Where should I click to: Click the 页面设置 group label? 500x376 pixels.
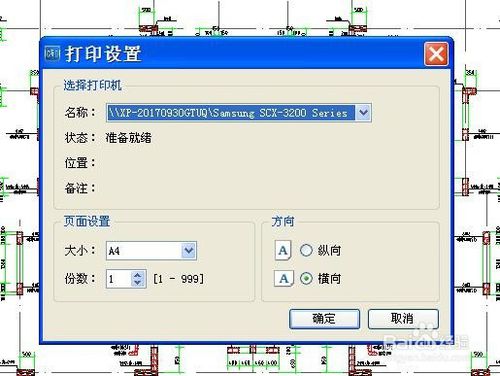87,221
